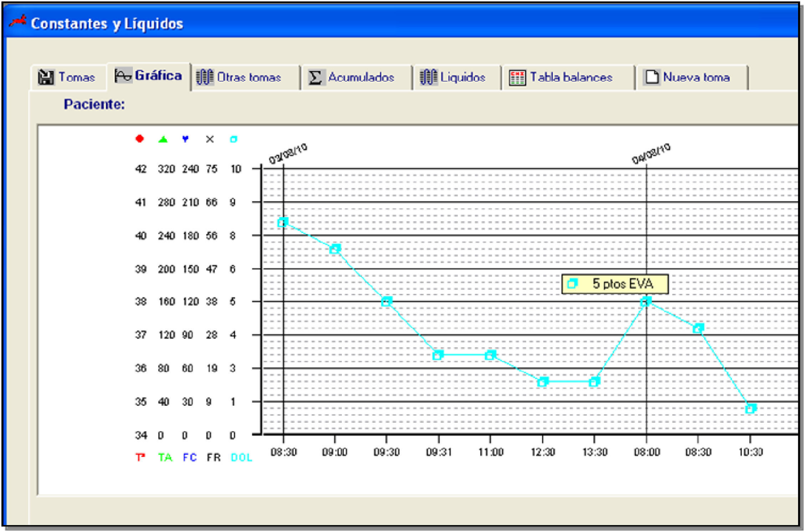Viewport: 805px width, 532px height.
Task: Click the 5 ptos EVA tooltip
Action: click(x=615, y=284)
